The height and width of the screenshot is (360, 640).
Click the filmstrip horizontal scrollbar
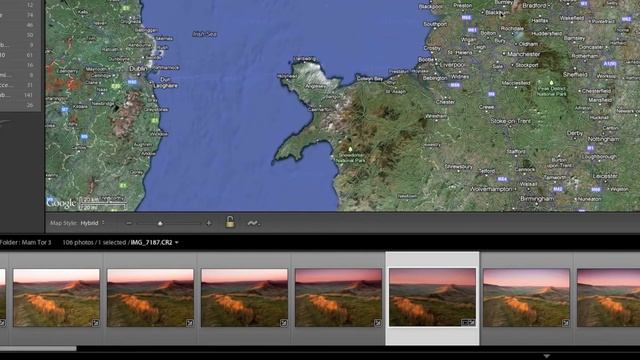click(x=38, y=349)
